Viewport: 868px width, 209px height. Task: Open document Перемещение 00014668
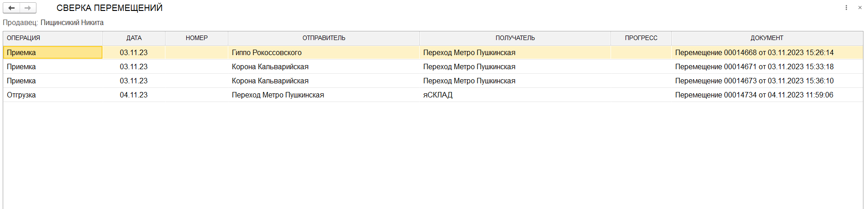click(x=754, y=53)
